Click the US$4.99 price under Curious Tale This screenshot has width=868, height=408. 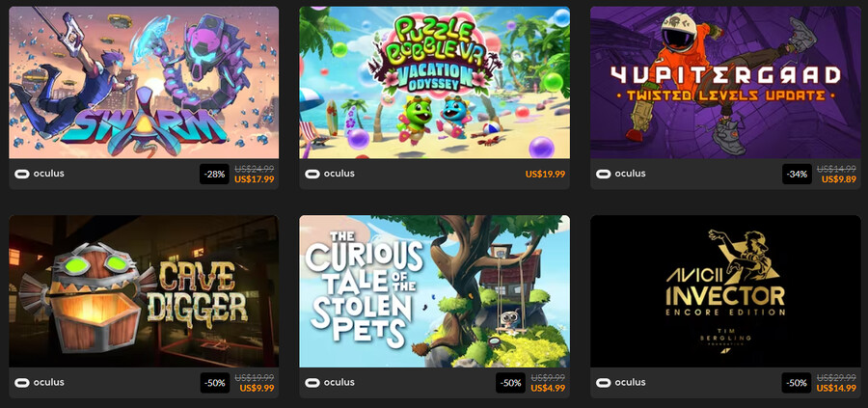pyautogui.click(x=548, y=388)
